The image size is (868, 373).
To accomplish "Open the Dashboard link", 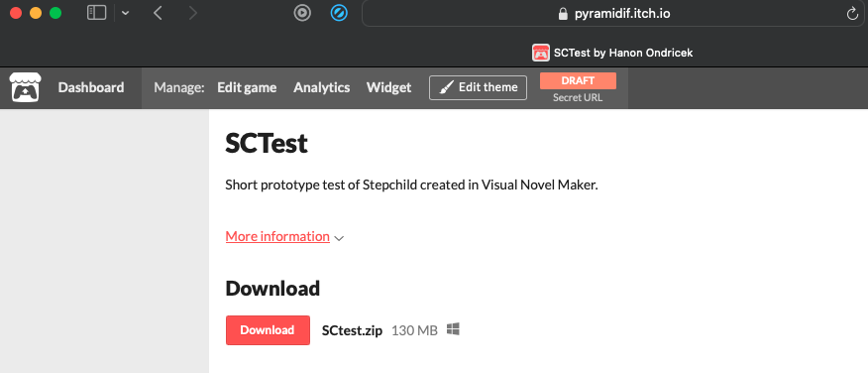I will tap(91, 87).
